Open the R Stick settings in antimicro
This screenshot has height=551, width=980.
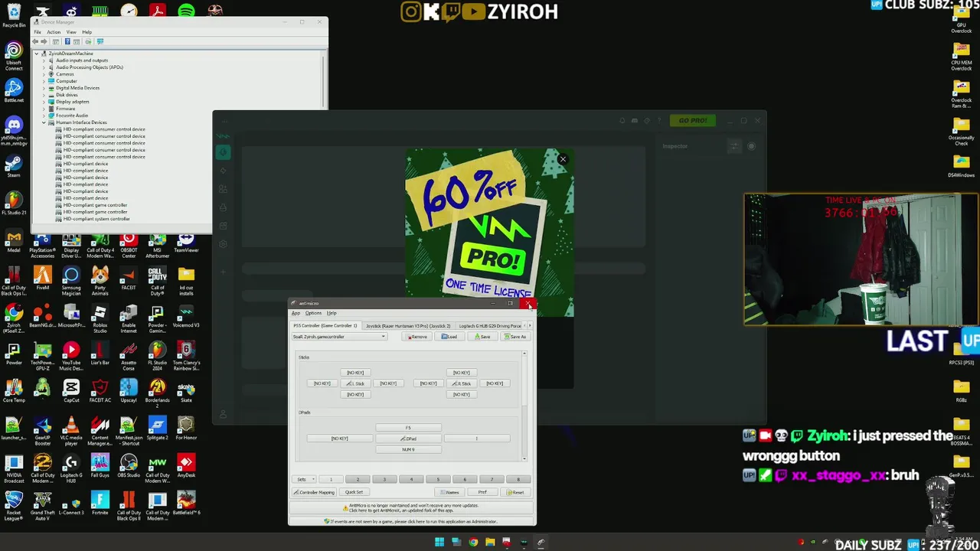pos(461,383)
